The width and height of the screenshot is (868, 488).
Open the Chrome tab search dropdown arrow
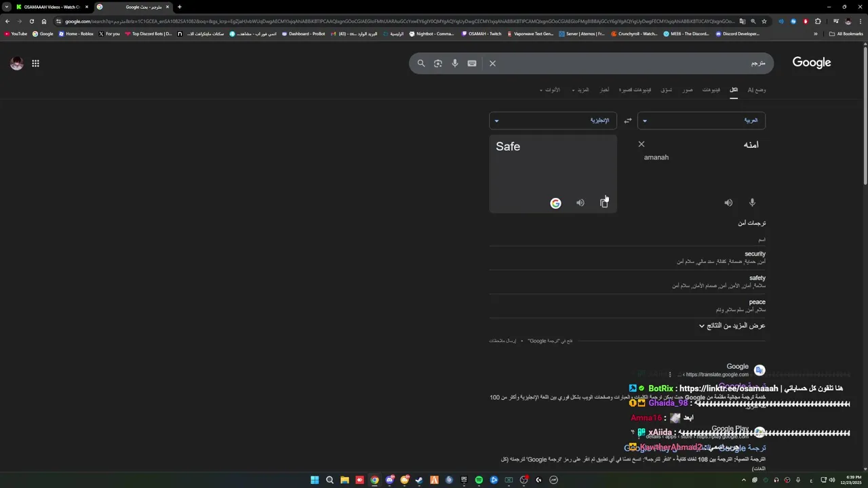[6, 7]
